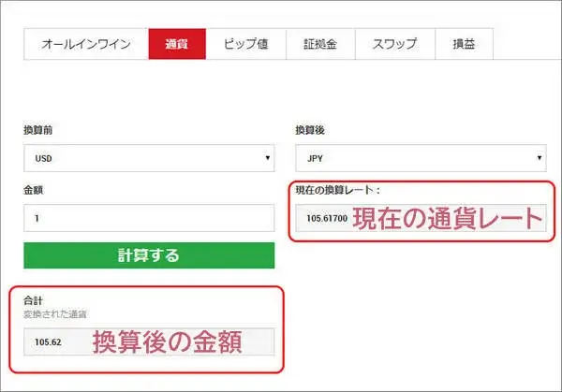Click the 変換された通貨 subtitle text

[55, 314]
